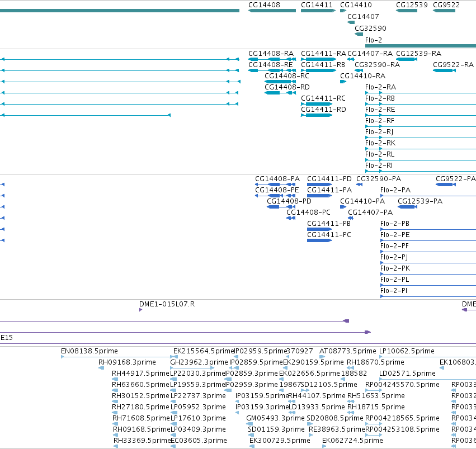Click the Flo-2-RK transcript
This screenshot has width=476, height=449.
coord(380,143)
